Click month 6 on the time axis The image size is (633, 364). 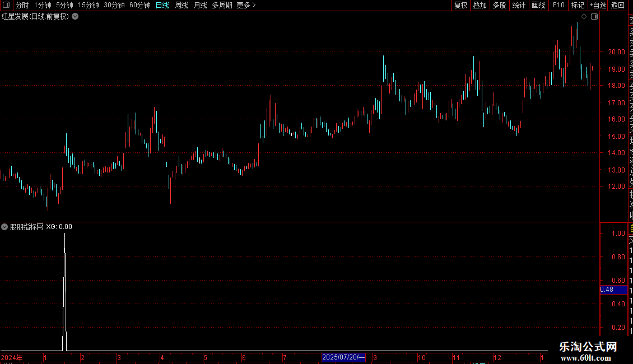coord(244,357)
